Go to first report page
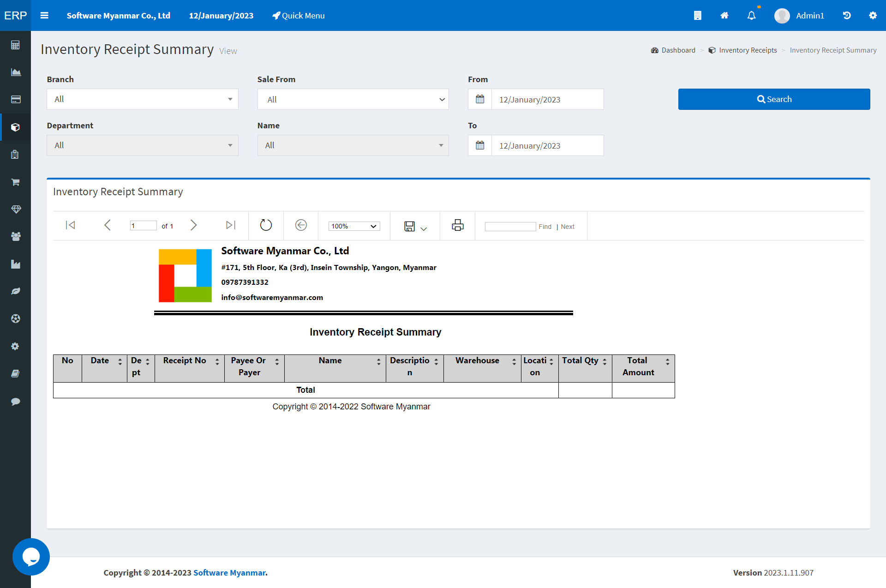Image resolution: width=886 pixels, height=588 pixels. tap(70, 225)
